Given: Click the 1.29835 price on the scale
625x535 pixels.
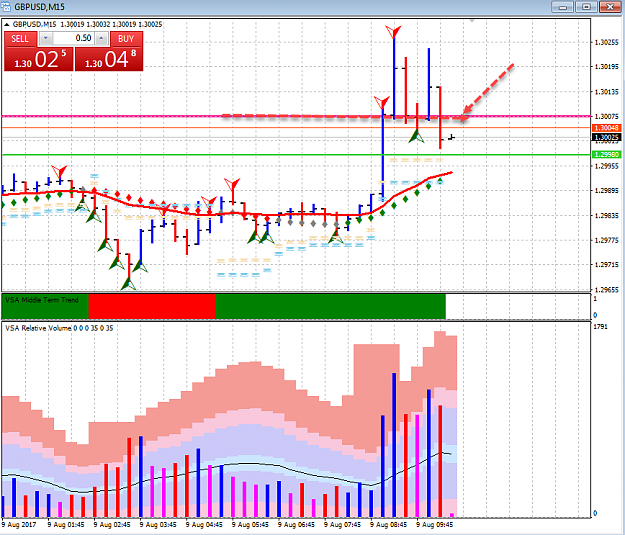Looking at the screenshot, I should coord(606,216).
